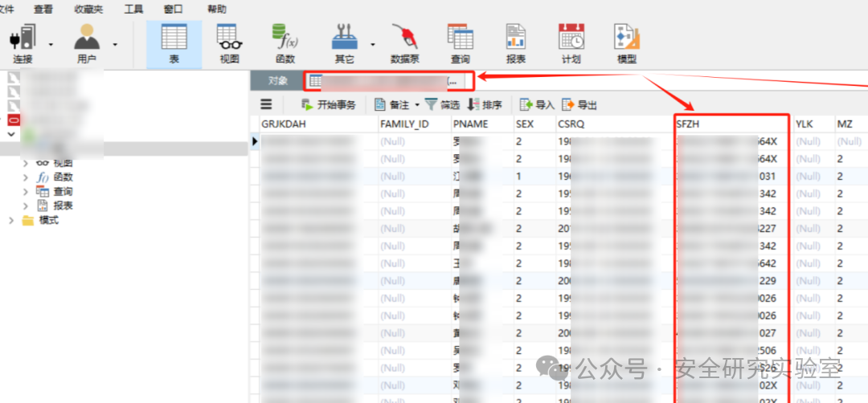Open the 函数 (Function) f(x) toolbar icon

coord(285,36)
